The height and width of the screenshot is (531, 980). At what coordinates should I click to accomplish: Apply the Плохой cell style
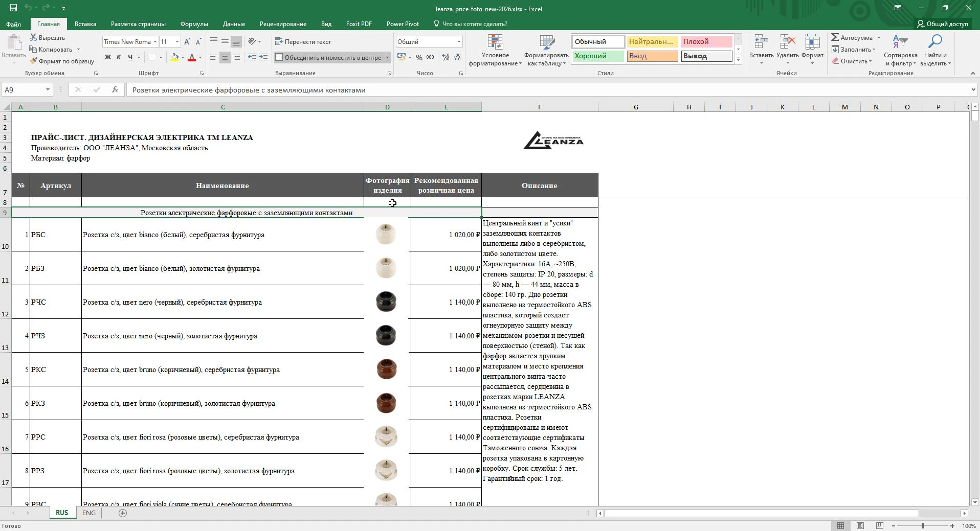click(x=706, y=42)
